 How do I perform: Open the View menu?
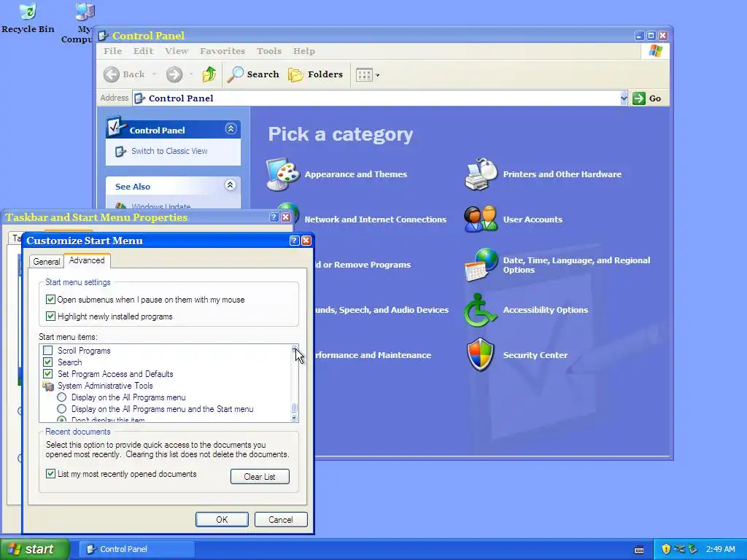click(x=177, y=51)
